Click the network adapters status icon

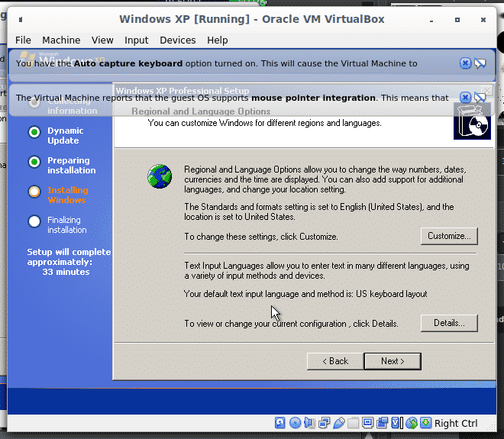click(324, 423)
